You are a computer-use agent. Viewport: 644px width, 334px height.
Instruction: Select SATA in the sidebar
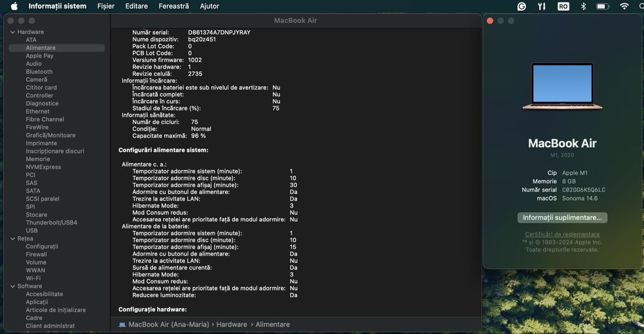(33, 191)
